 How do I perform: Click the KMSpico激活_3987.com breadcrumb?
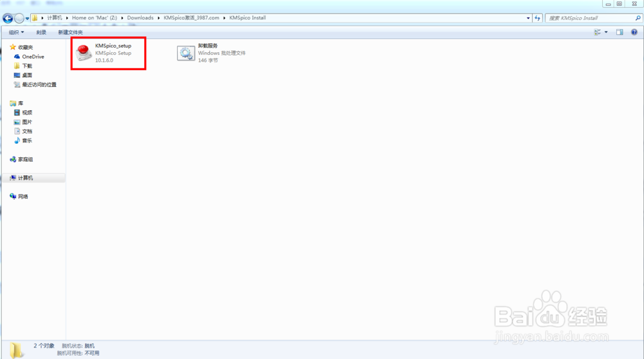tap(191, 17)
